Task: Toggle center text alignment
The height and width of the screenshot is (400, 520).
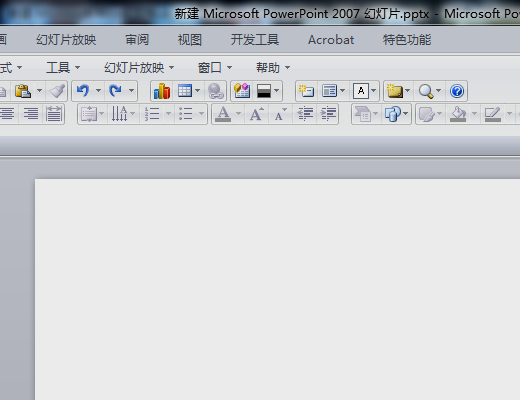Action: (7, 114)
